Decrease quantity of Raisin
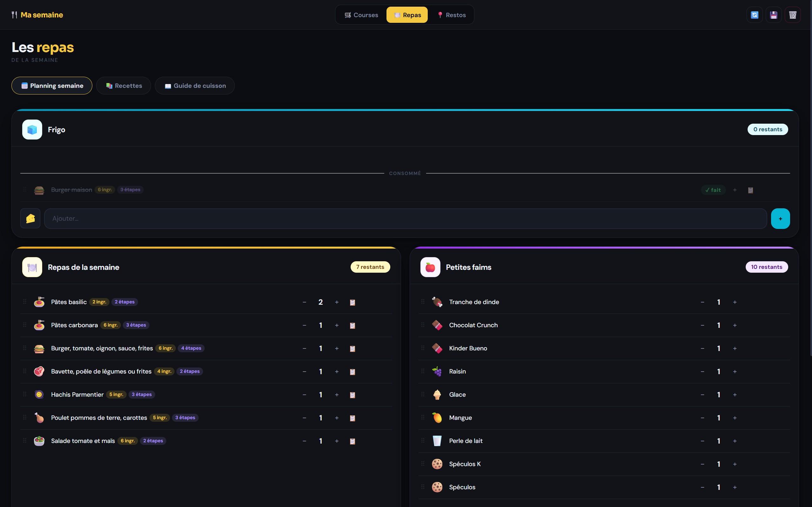Viewport: 812px width, 507px height. coord(702,372)
